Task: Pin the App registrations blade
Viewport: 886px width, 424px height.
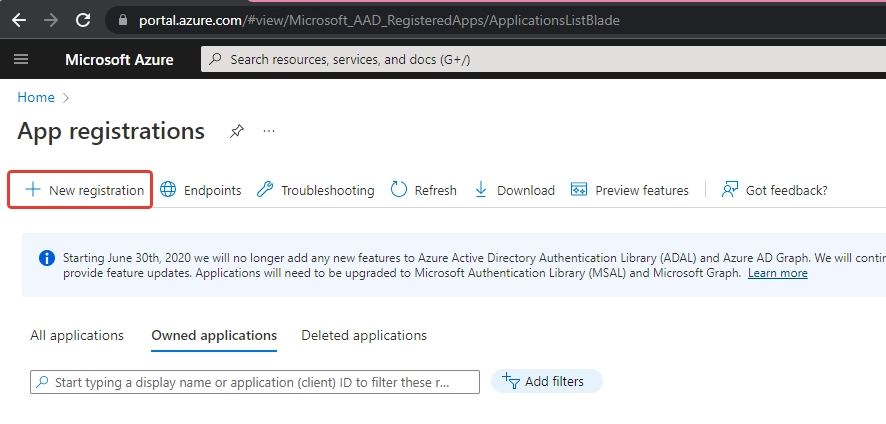Action: pyautogui.click(x=237, y=132)
